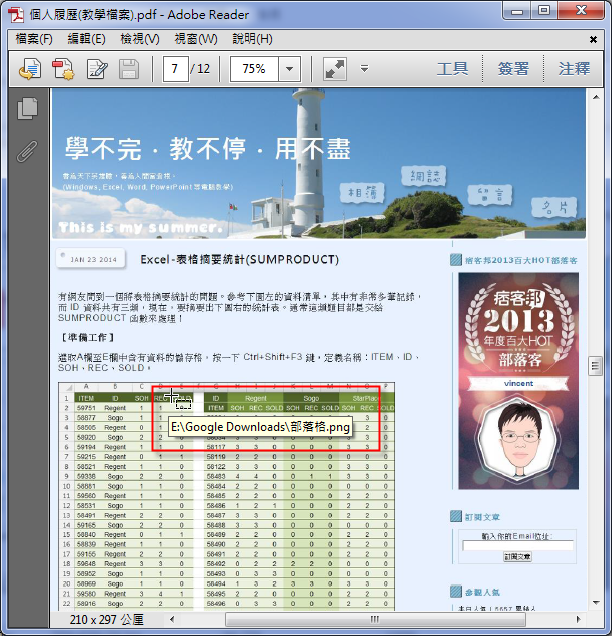Click the page size label 210 x 297 公厘

[107, 620]
